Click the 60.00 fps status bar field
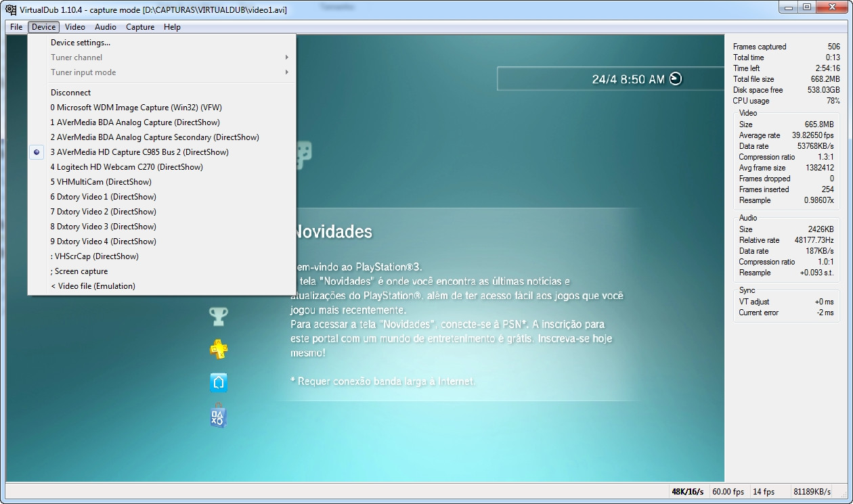The width and height of the screenshot is (853, 504). pos(728,492)
